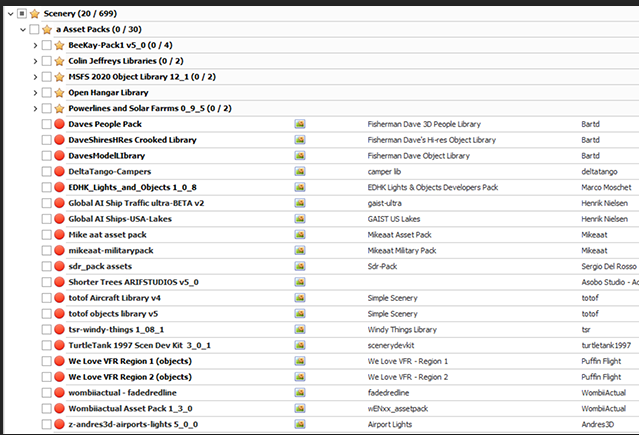Select Shorter Trees ARIFSTUDIOS v5_0 name

click(134, 282)
